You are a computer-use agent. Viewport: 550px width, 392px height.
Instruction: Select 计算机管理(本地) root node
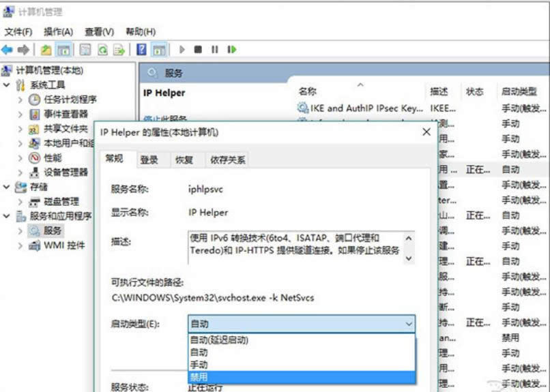pos(49,70)
